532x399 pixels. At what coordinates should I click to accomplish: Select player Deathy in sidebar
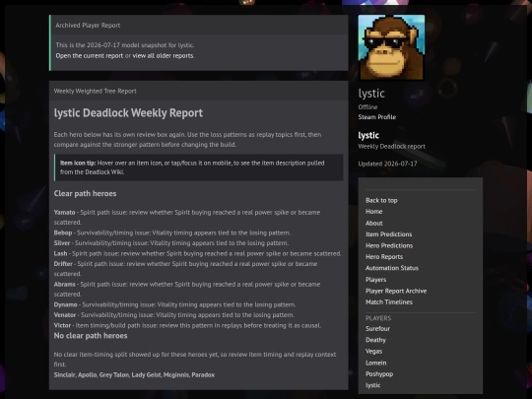point(375,340)
